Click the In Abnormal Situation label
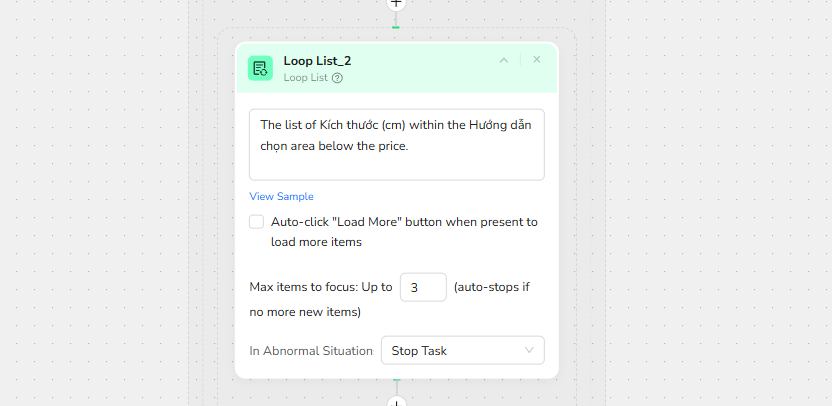This screenshot has width=832, height=406. pos(311,351)
